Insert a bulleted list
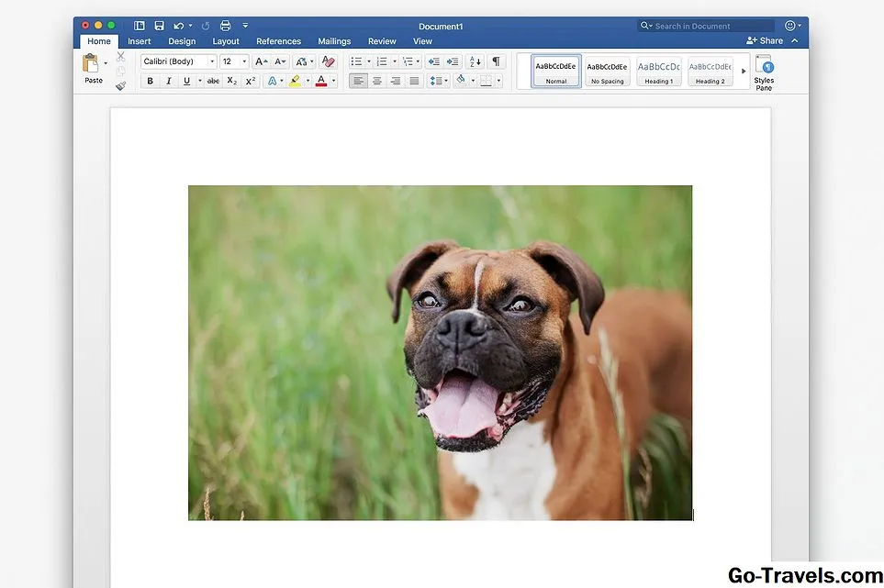 [356, 61]
